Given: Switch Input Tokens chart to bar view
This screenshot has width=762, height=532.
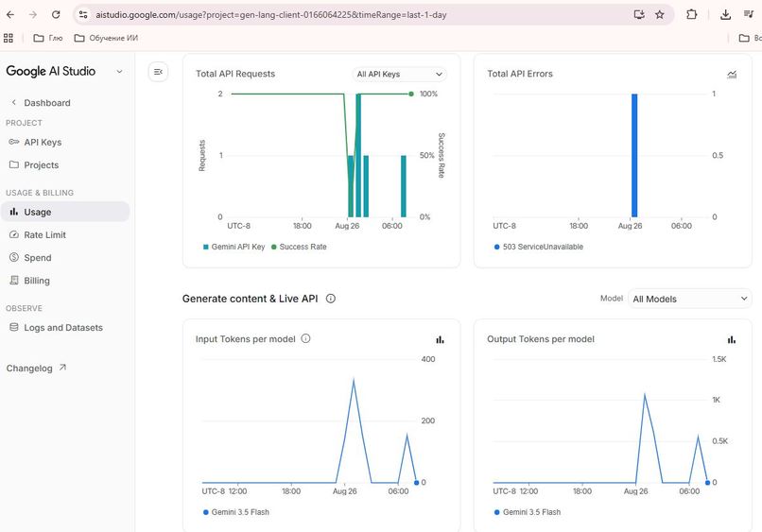Looking at the screenshot, I should 440,339.
